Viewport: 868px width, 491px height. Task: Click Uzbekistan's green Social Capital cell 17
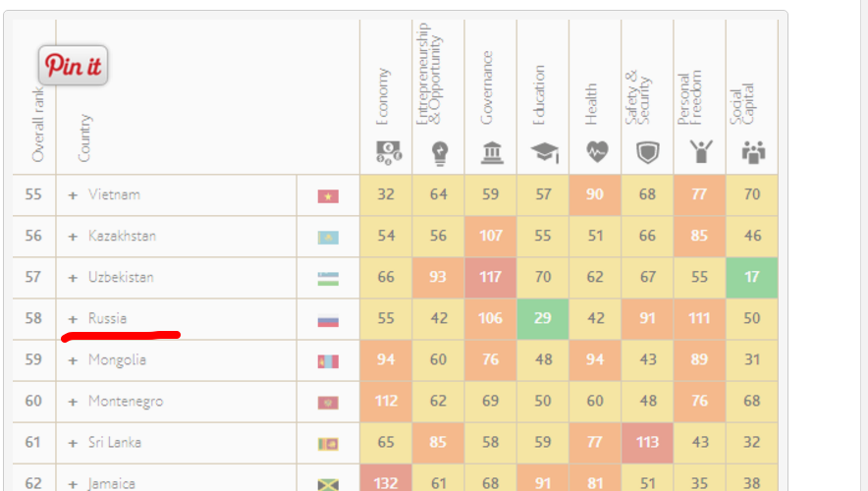point(752,277)
